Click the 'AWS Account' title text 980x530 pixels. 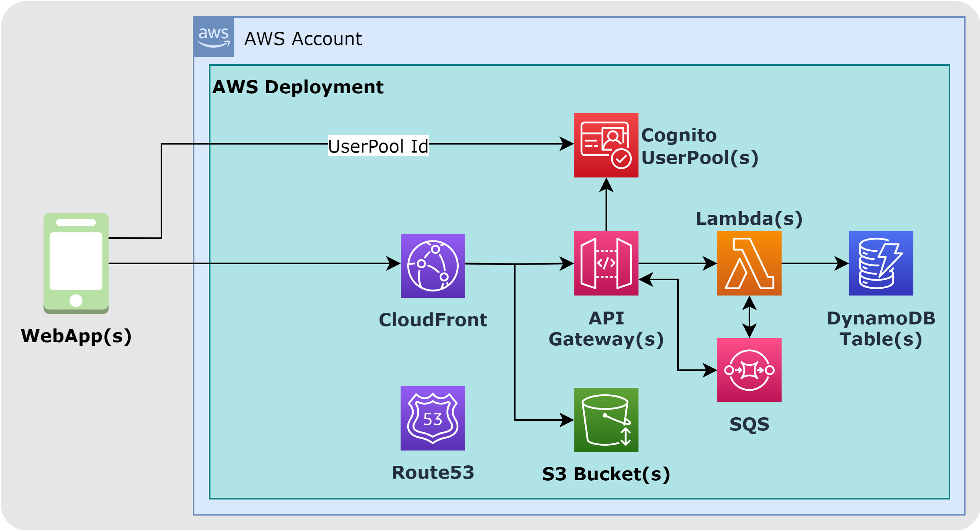click(303, 39)
